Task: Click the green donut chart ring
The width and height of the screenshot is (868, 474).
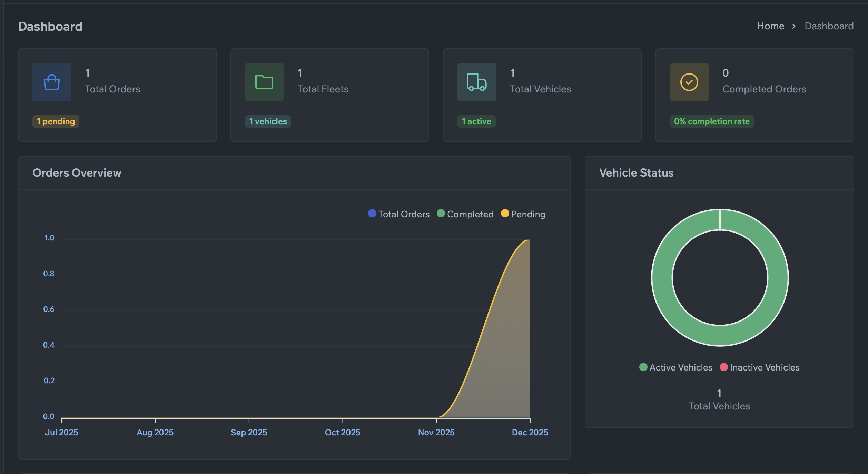Action: [662, 278]
